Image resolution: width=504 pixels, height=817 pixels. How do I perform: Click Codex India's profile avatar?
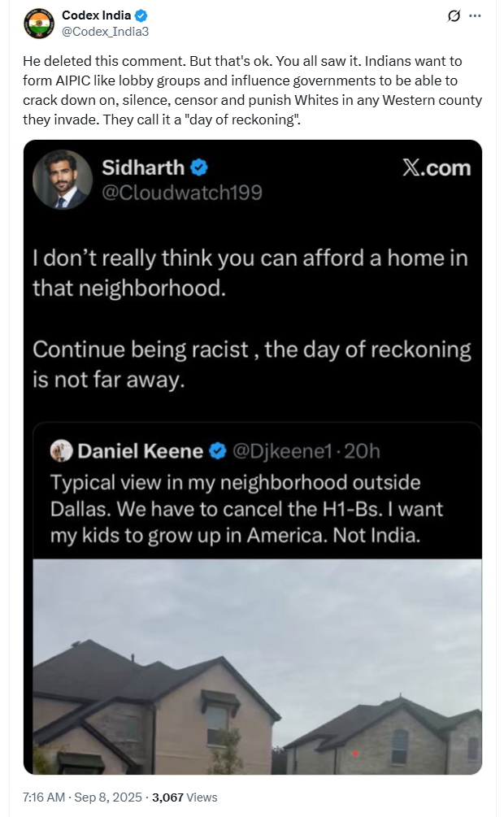(39, 24)
